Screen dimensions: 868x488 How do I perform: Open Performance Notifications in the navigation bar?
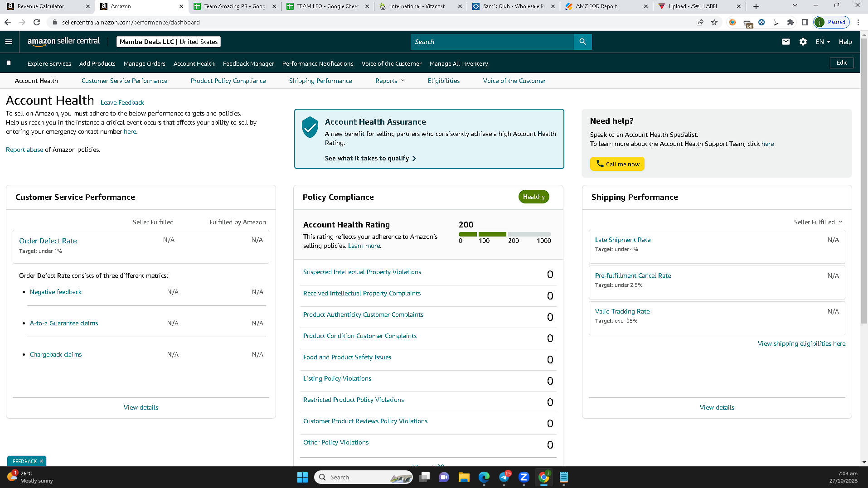(x=318, y=63)
